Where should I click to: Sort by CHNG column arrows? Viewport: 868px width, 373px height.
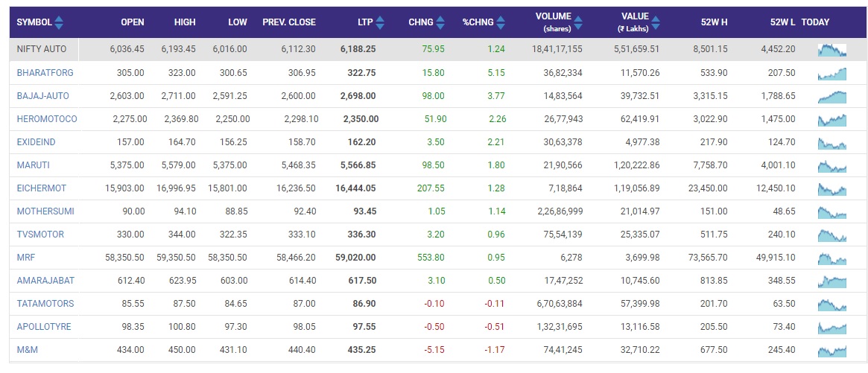440,22
